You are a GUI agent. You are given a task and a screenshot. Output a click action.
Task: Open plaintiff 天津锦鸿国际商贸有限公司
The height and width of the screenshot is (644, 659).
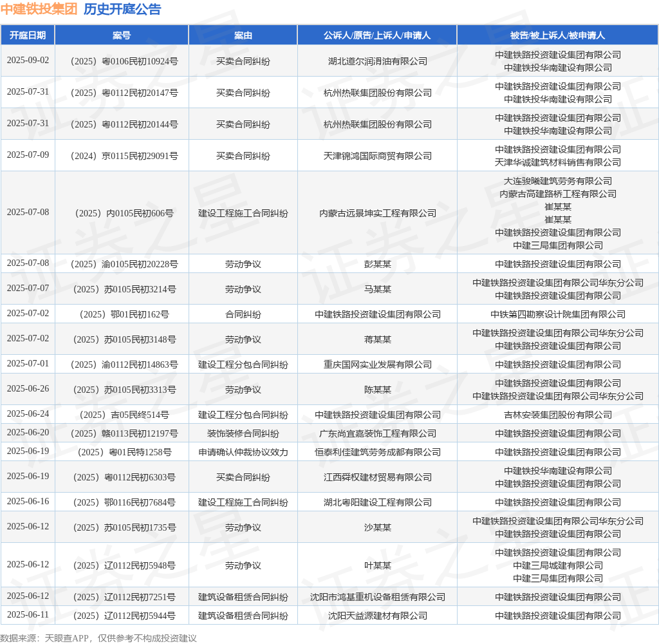(377, 156)
